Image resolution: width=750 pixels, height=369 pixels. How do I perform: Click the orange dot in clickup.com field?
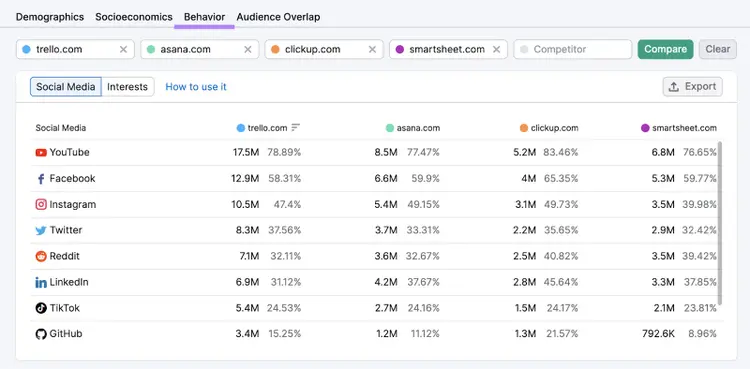pyautogui.click(x=275, y=49)
